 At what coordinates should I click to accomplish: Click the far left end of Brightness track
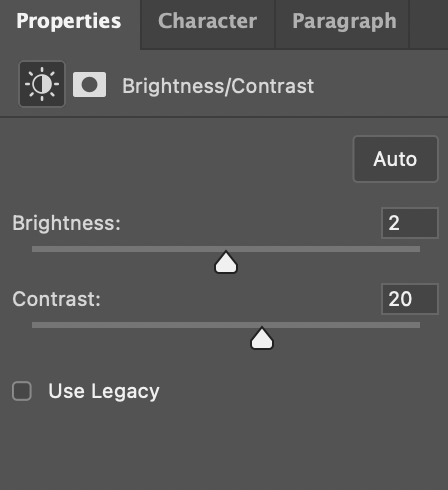point(34,249)
